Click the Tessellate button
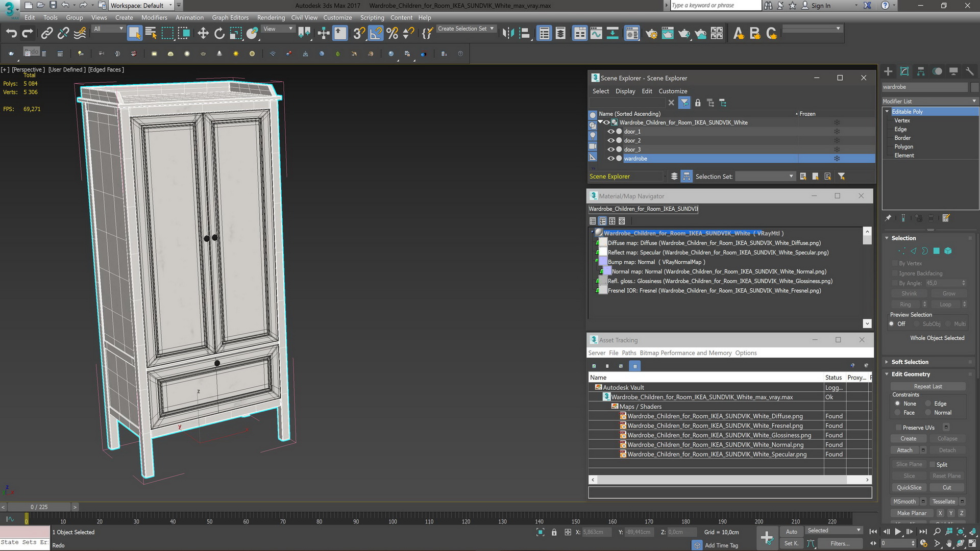980x551 pixels. click(x=943, y=502)
